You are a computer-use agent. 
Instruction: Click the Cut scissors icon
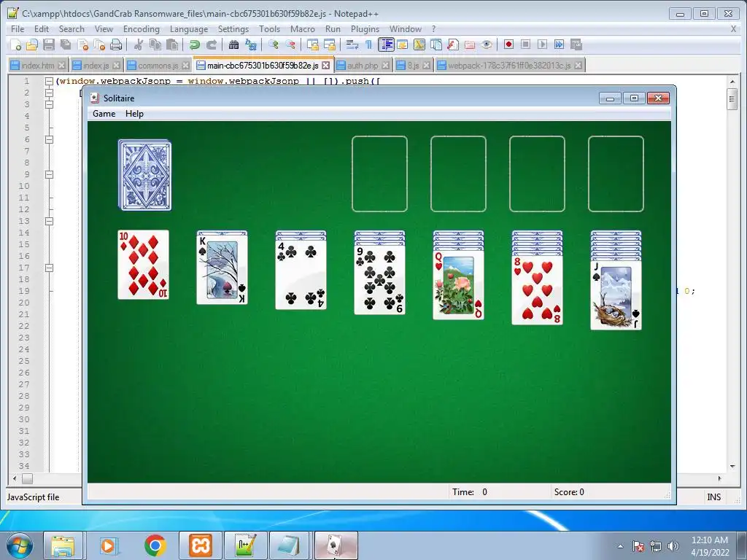pyautogui.click(x=139, y=44)
